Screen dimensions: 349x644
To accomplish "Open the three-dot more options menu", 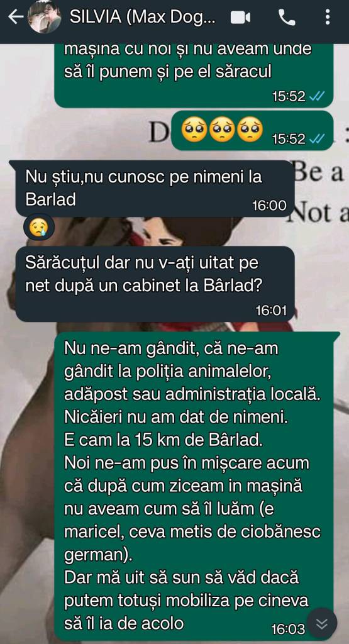I will pyautogui.click(x=327, y=17).
